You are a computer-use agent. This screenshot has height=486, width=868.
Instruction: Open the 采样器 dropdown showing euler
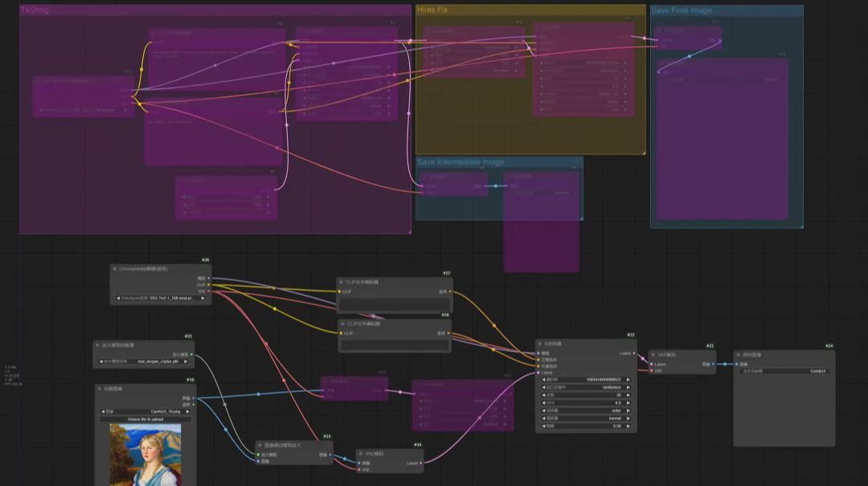coord(585,411)
